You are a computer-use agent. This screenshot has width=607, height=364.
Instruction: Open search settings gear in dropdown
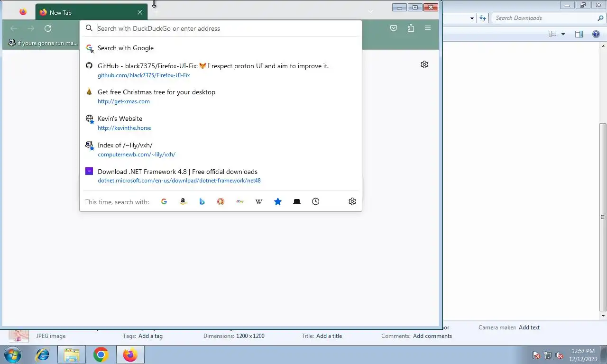pyautogui.click(x=352, y=201)
